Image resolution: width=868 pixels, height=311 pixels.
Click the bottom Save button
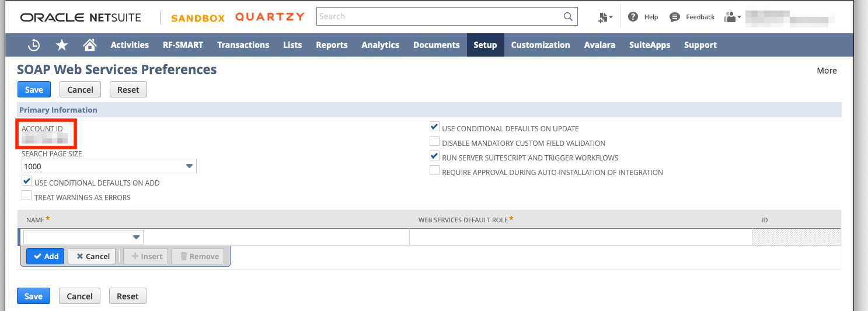33,296
